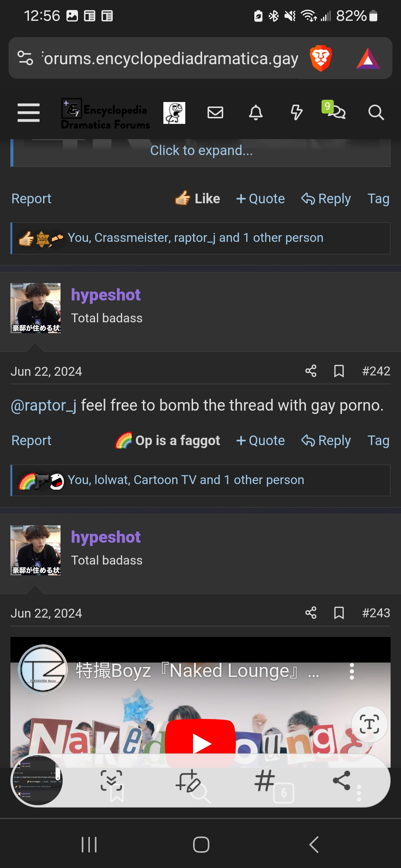The height and width of the screenshot is (868, 401).
Task: Tap the lightning bolt what's new icon
Action: pos(296,112)
